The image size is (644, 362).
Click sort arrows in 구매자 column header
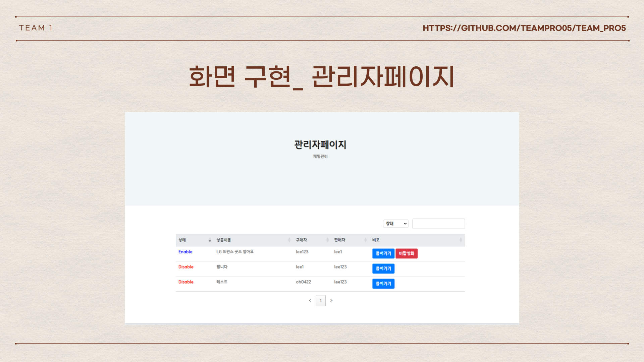327,240
